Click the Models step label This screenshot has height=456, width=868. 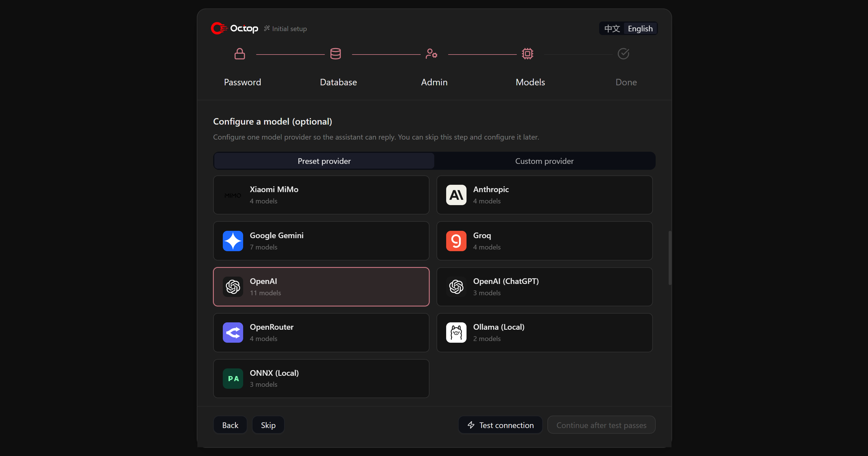(x=530, y=82)
